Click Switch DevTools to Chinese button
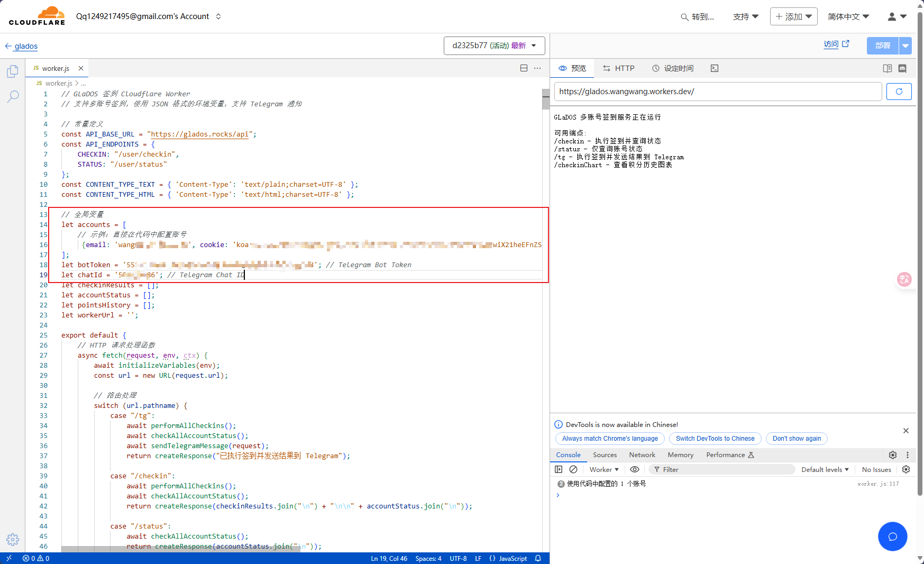 [715, 439]
